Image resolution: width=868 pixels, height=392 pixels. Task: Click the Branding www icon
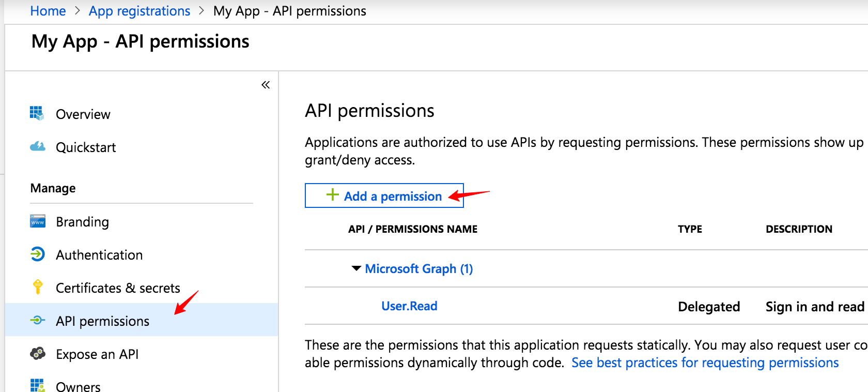tap(37, 221)
